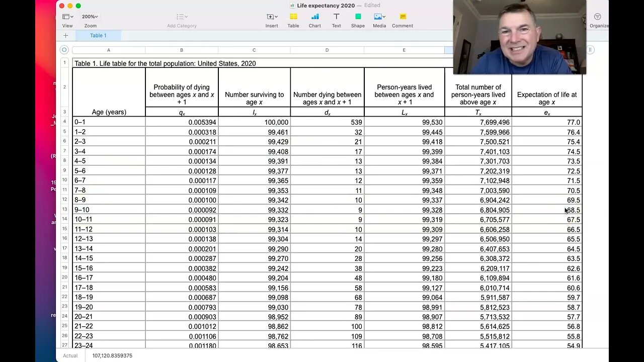The width and height of the screenshot is (644, 362).
Task: Click the cell with 56.8
Action: coord(547,326)
